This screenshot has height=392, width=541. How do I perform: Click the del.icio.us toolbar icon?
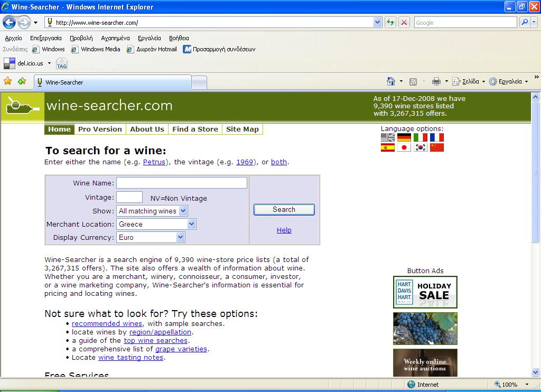(x=10, y=63)
